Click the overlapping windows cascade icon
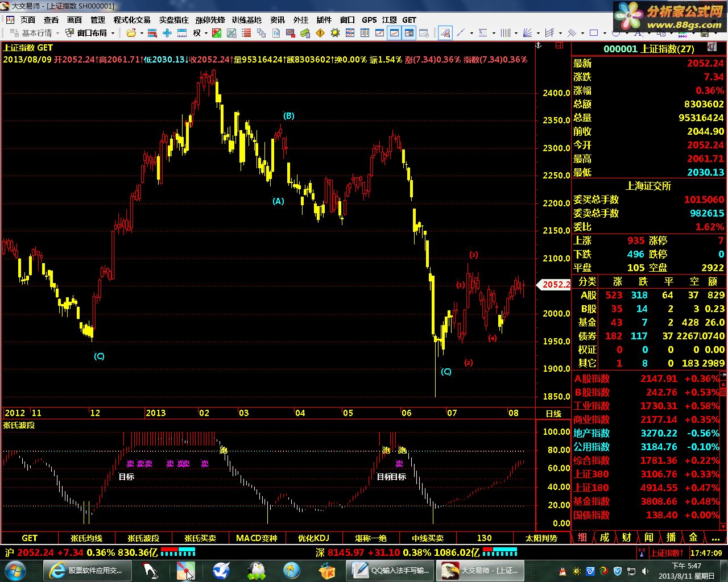Screen dimensions: 728x582 tap(261, 33)
